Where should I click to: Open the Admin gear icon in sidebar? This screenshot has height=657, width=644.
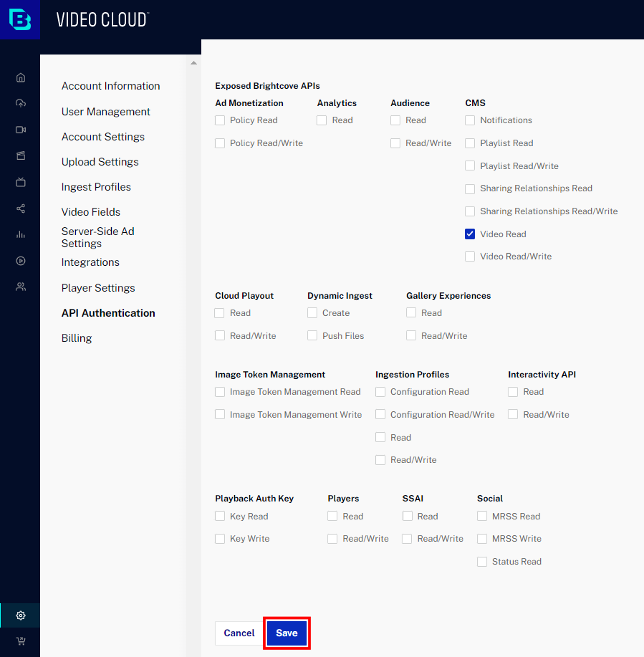(x=21, y=615)
